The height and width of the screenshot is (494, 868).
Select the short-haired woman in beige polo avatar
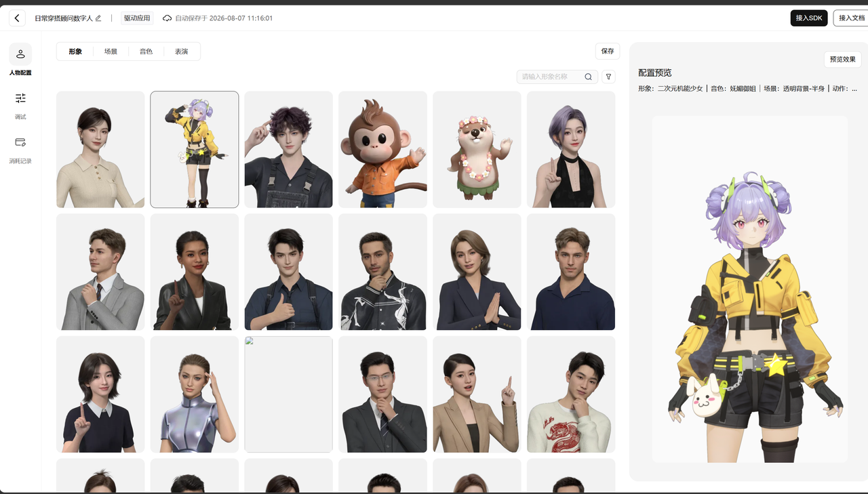pos(100,150)
